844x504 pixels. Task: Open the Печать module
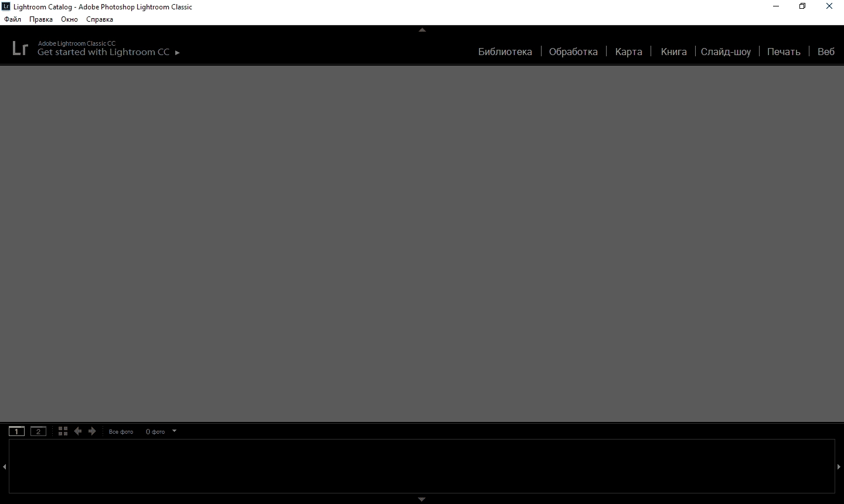click(784, 52)
